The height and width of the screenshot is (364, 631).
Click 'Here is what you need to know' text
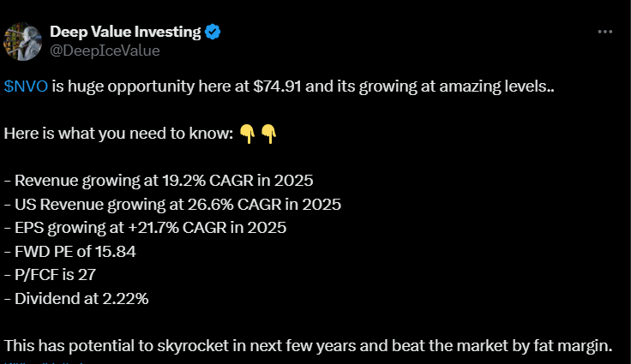click(x=118, y=134)
